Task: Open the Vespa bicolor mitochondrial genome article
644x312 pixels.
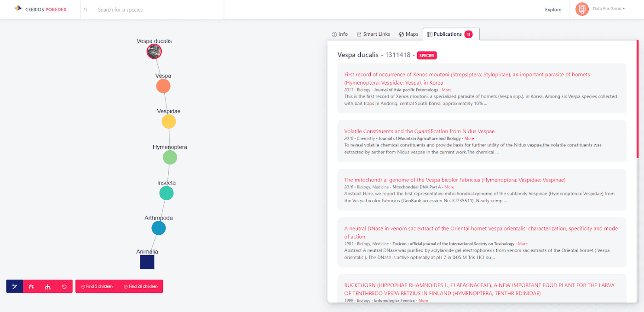Action: (454, 180)
